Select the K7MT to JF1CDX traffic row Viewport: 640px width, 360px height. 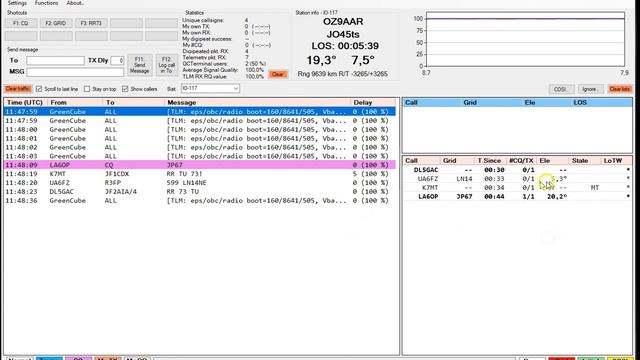tap(200, 174)
